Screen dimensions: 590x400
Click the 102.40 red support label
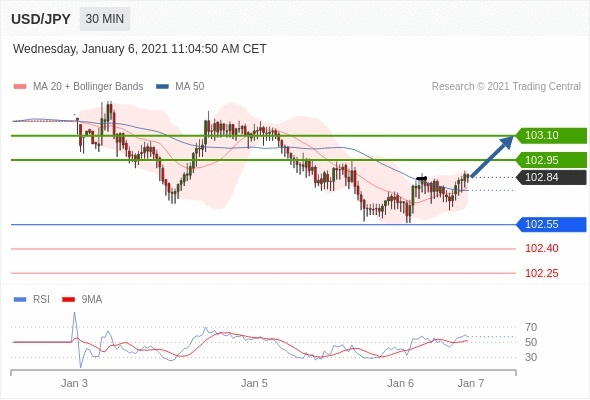[x=541, y=248]
